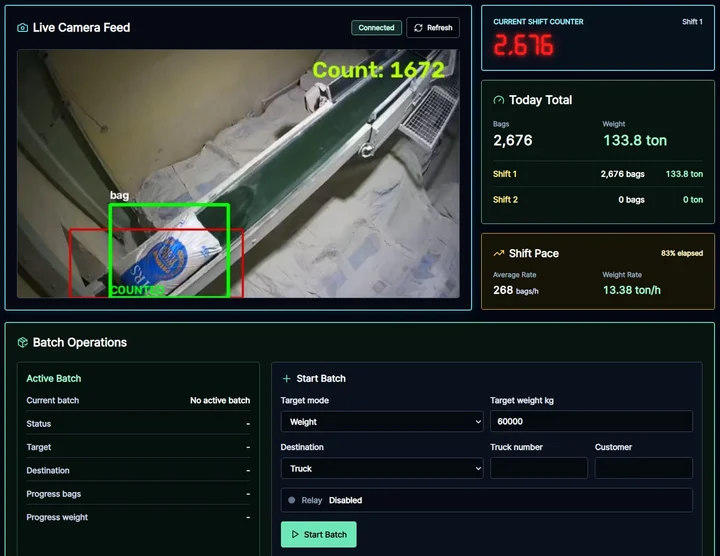Click the Active Batch heading

(x=54, y=378)
